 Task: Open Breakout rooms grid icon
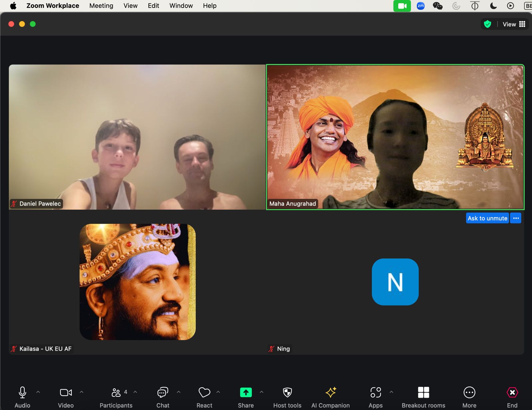click(x=423, y=393)
